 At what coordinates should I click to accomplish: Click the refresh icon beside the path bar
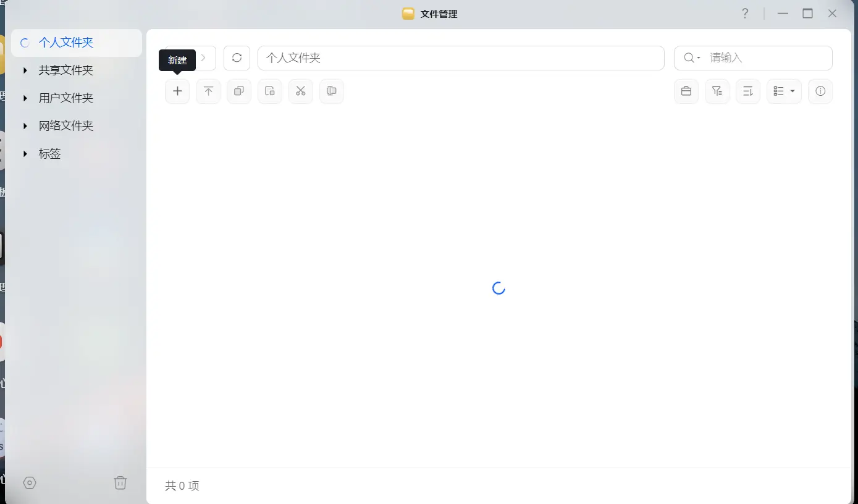(237, 58)
